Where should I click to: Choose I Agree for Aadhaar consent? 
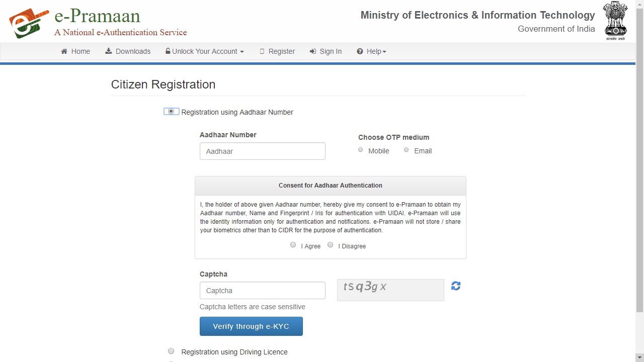tap(293, 245)
